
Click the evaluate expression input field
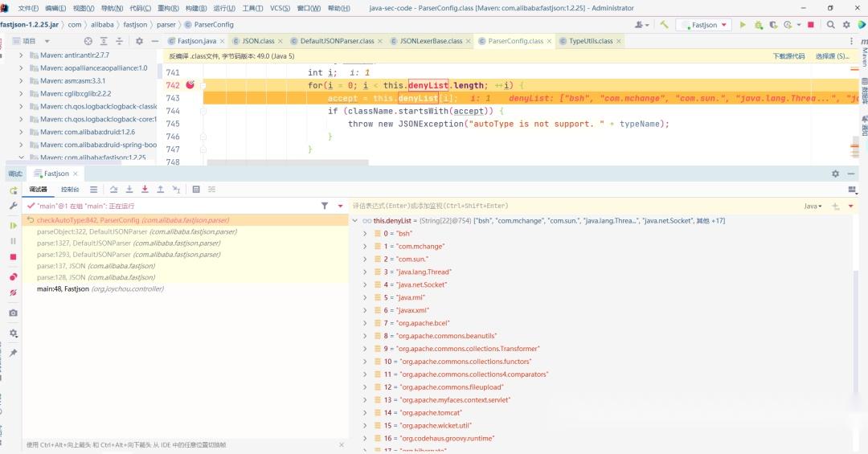point(575,206)
